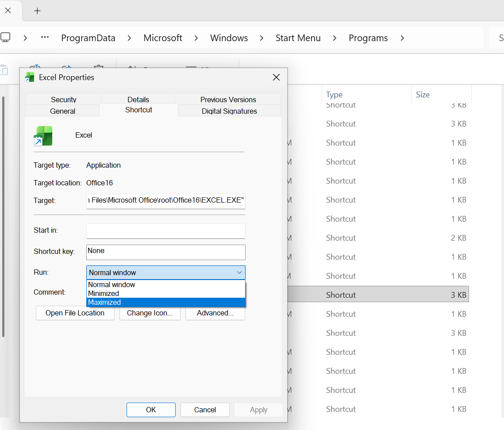Click Office16 target location value

tap(100, 183)
